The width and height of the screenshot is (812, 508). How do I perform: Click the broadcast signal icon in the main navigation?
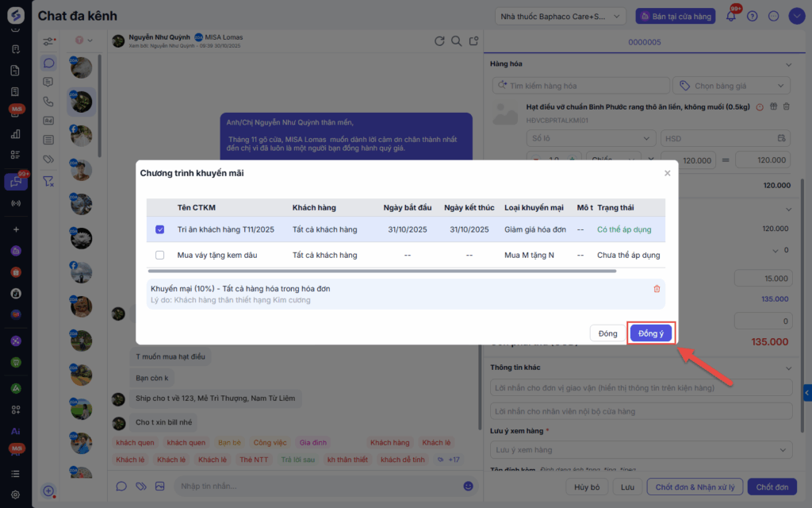click(x=16, y=203)
